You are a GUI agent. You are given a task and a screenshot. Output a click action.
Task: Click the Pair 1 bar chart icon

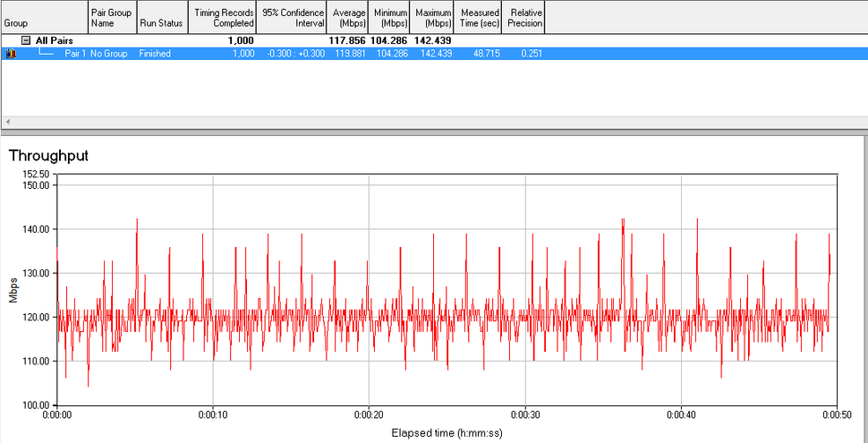coord(11,54)
